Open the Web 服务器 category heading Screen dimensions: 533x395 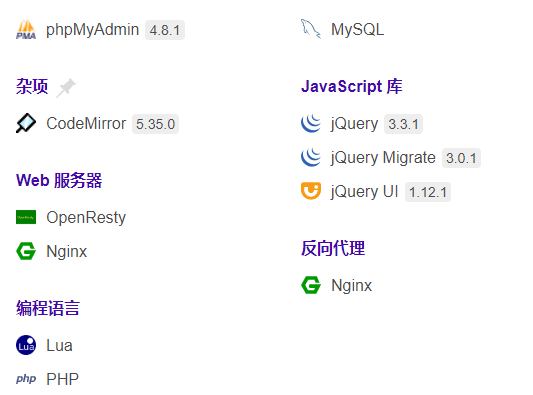coord(59,180)
